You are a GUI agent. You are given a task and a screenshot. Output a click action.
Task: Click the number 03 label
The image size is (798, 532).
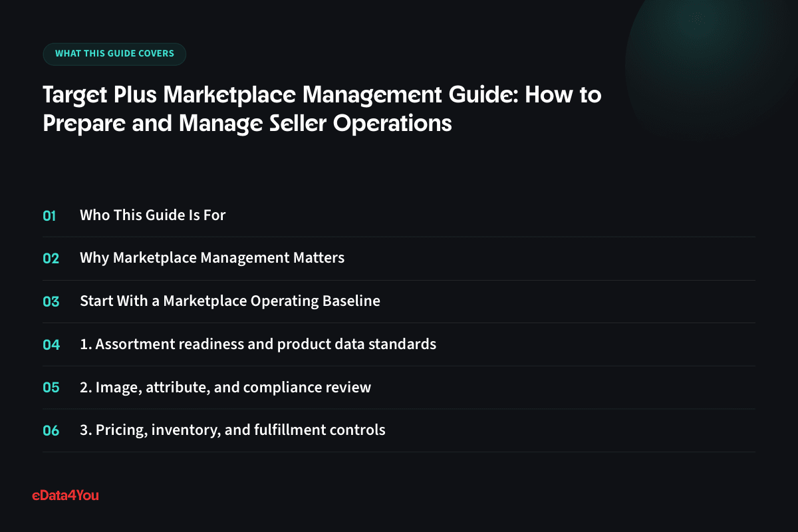pyautogui.click(x=51, y=301)
